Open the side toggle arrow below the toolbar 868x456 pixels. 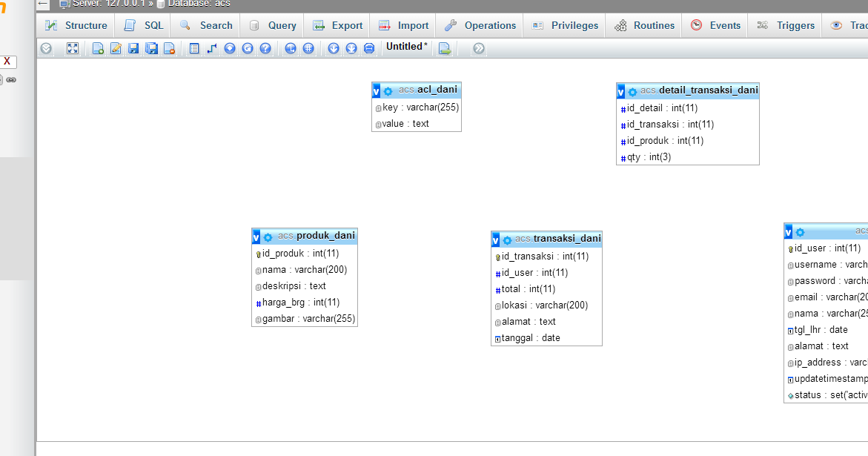coord(46,48)
